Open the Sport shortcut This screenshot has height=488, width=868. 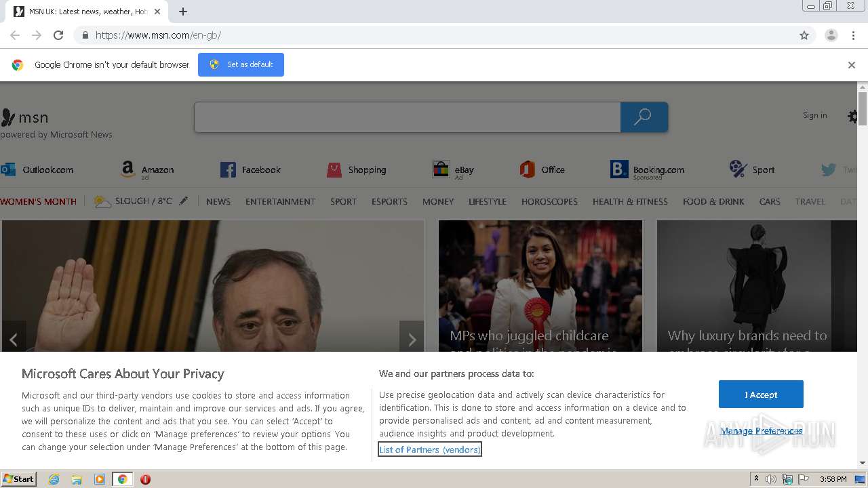pyautogui.click(x=751, y=169)
